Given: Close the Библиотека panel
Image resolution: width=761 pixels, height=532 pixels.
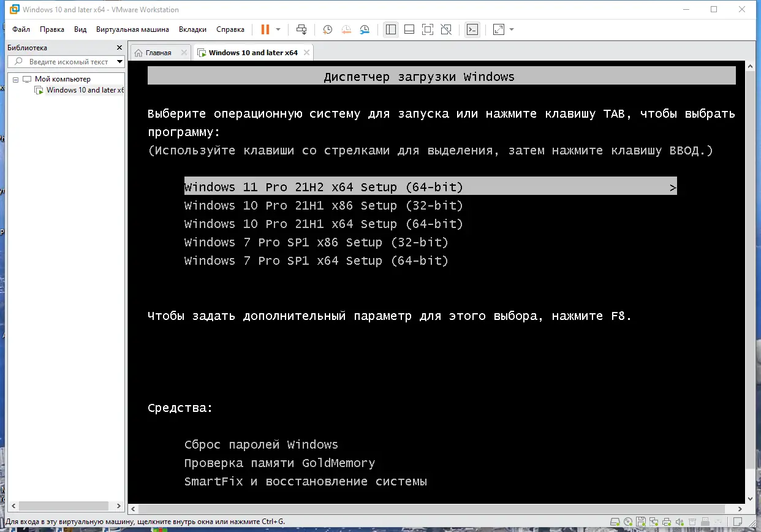Looking at the screenshot, I should click(x=119, y=48).
